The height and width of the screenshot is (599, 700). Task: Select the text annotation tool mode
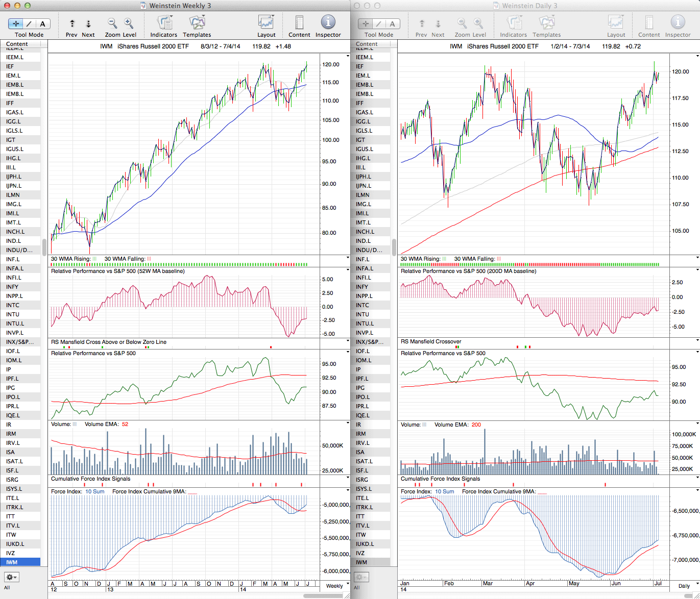[42, 23]
